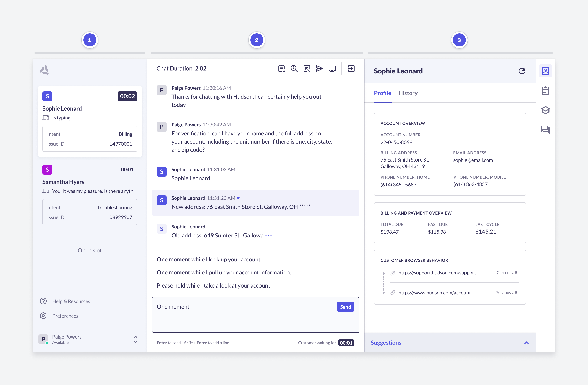Click the screen share monitor icon
Screen dimensions: 588x385
tap(332, 69)
